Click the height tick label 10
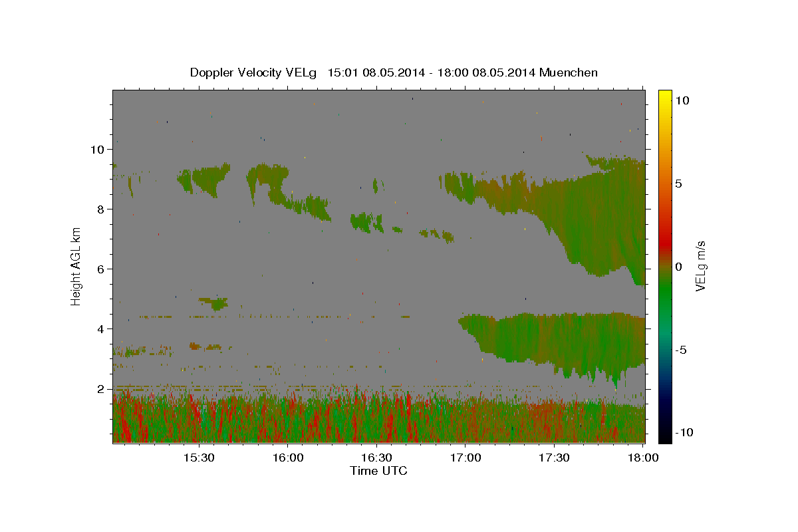Viewport: 798px width, 532px height. 97,150
